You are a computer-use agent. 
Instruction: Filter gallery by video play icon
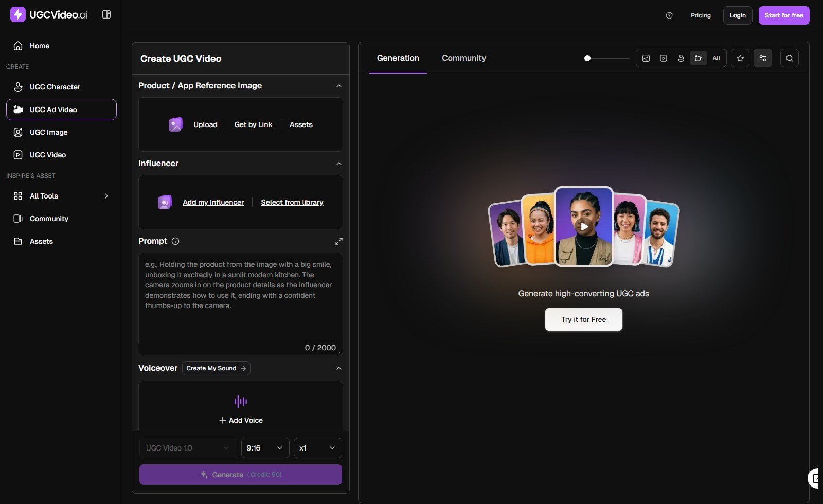(664, 58)
